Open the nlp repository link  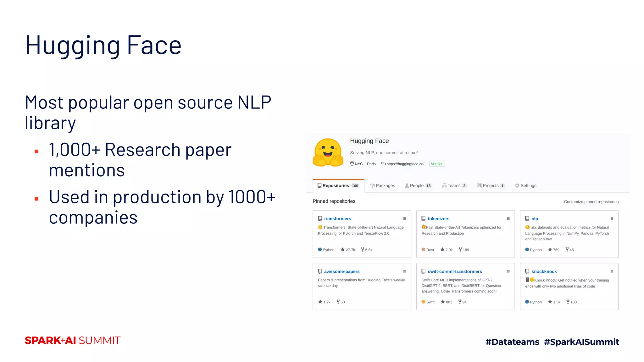tap(535, 219)
